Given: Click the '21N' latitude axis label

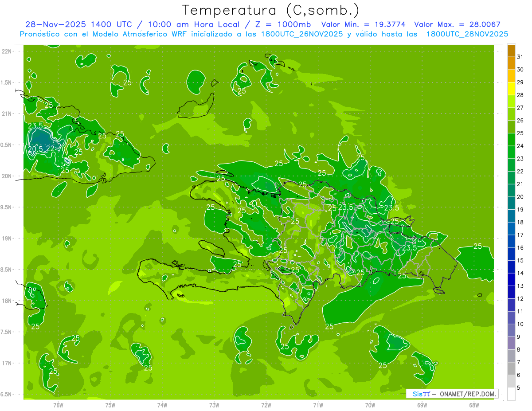Looking at the screenshot, I should pyautogui.click(x=7, y=114).
